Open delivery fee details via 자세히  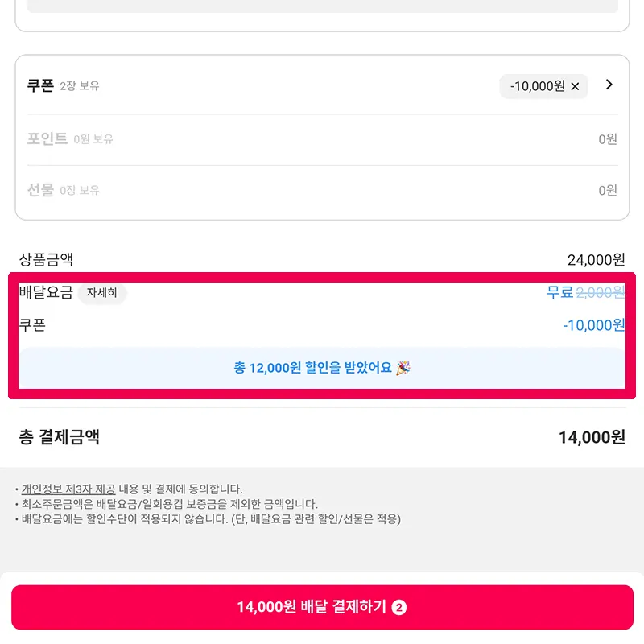point(101,294)
